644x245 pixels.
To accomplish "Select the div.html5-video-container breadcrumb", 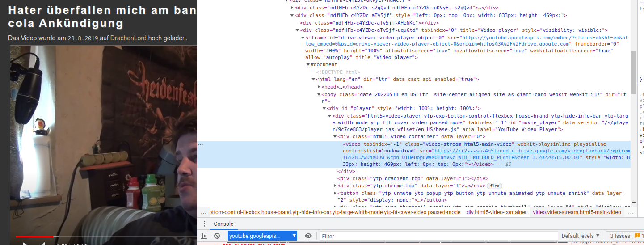I will click(x=497, y=212).
